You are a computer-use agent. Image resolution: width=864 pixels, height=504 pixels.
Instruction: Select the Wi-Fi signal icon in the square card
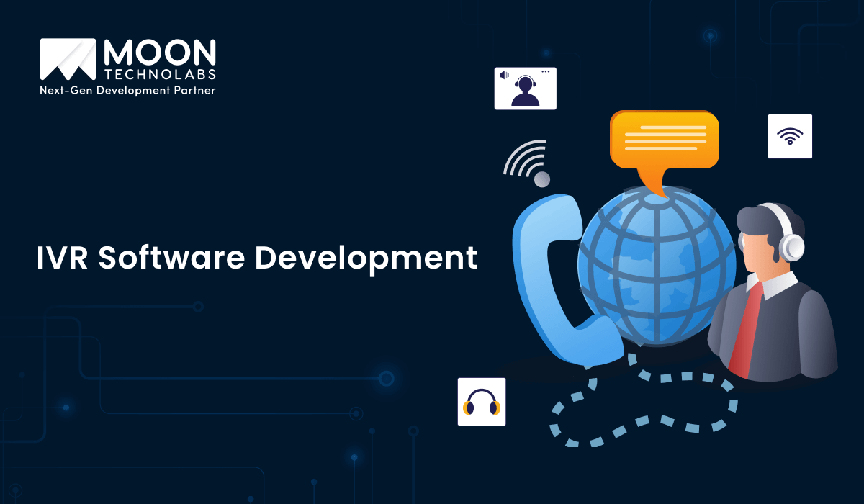pyautogui.click(x=790, y=136)
